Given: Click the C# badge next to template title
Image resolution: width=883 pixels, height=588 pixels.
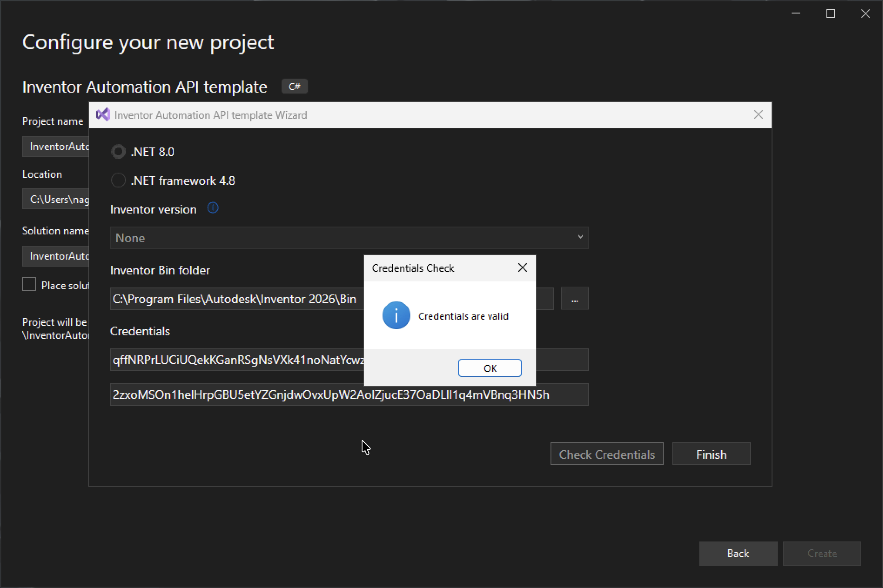Looking at the screenshot, I should (x=294, y=86).
